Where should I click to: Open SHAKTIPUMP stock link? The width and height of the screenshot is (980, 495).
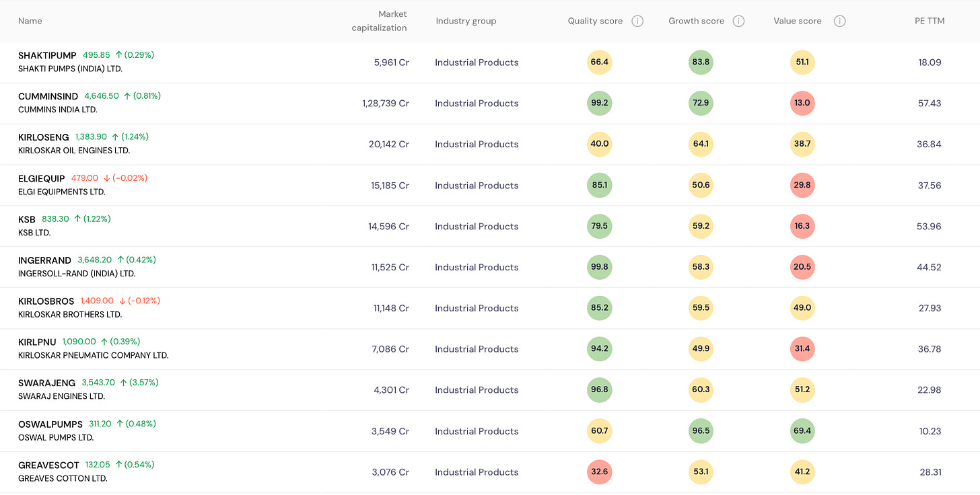[x=47, y=55]
